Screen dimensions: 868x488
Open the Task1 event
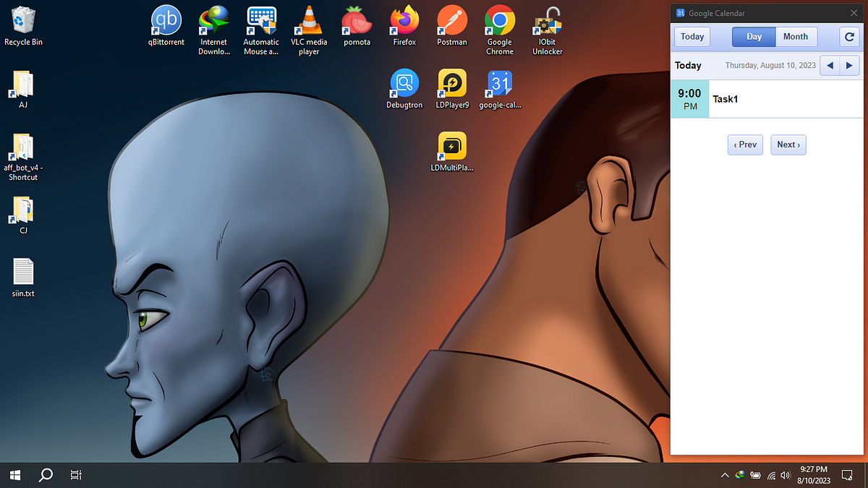[786, 99]
